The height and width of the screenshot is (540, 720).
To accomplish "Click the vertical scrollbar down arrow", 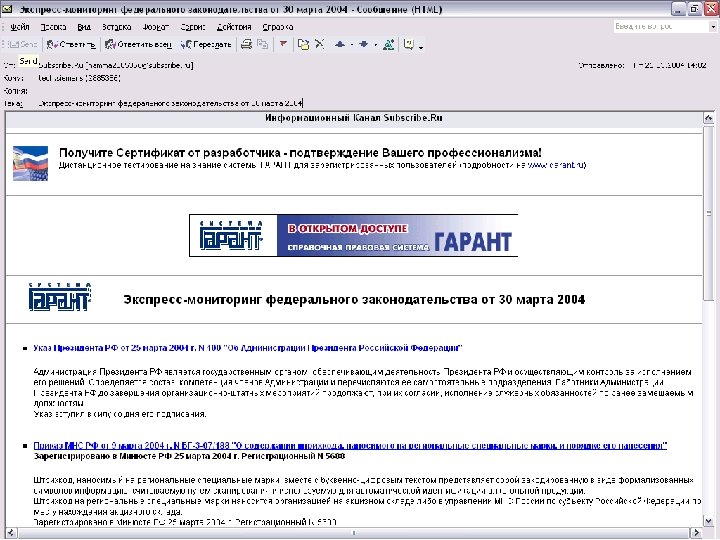I will tap(709, 521).
